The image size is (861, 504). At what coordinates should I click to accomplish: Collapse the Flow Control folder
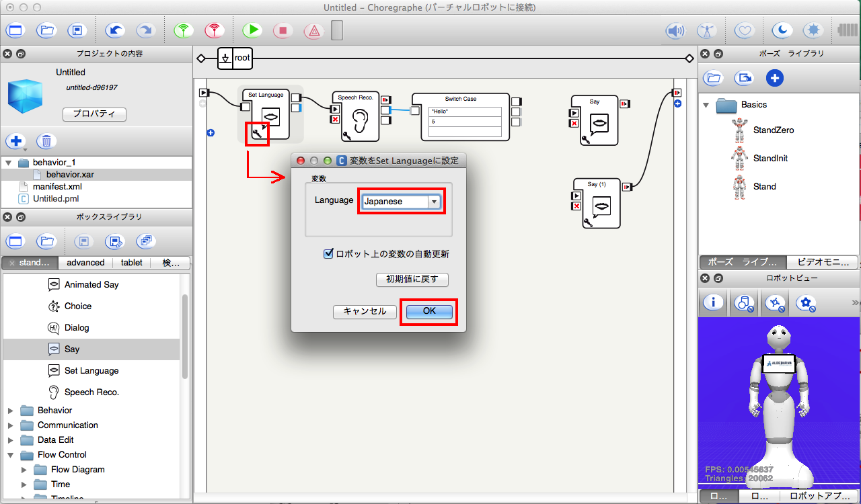coord(10,455)
